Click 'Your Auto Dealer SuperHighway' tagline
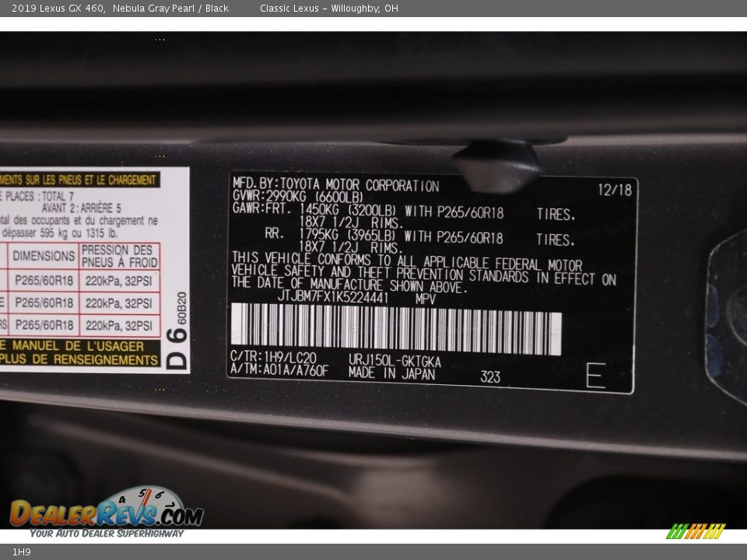Viewport: 747px width, 560px height. tap(107, 534)
